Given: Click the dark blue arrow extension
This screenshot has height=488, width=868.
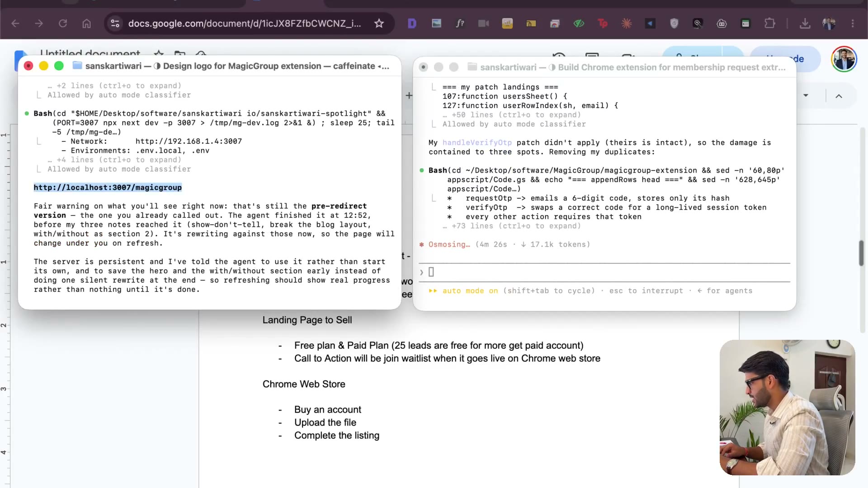Looking at the screenshot, I should tap(650, 23).
